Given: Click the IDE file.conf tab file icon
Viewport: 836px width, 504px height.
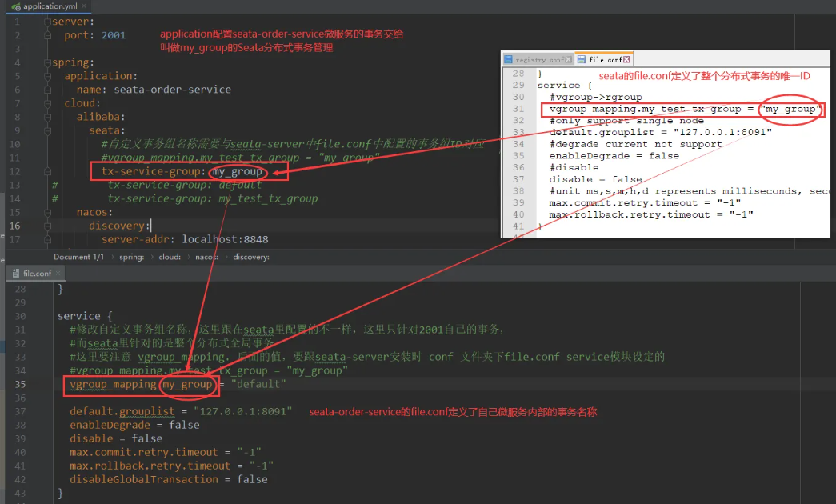Looking at the screenshot, I should pos(16,273).
